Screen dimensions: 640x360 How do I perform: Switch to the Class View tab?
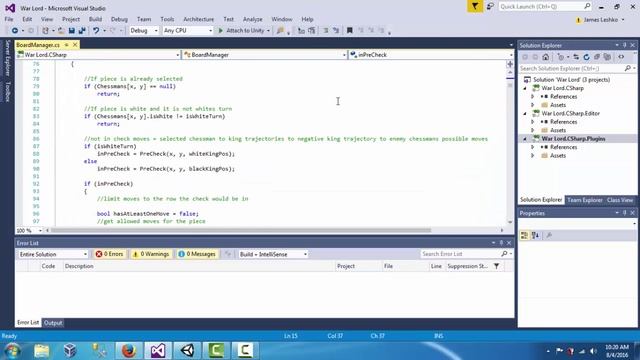[620, 200]
